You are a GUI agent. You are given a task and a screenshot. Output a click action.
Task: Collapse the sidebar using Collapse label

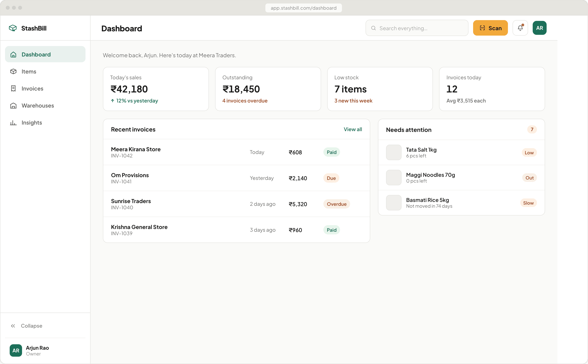[32, 326]
